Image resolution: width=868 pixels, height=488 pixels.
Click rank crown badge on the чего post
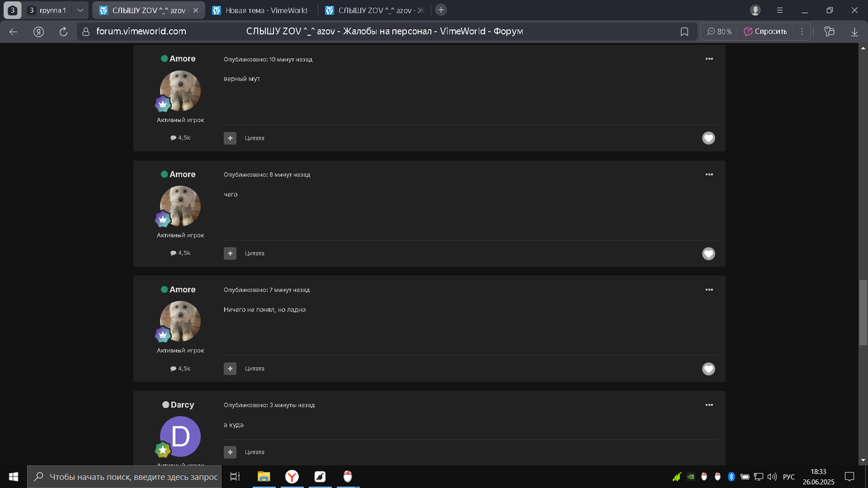pos(162,219)
